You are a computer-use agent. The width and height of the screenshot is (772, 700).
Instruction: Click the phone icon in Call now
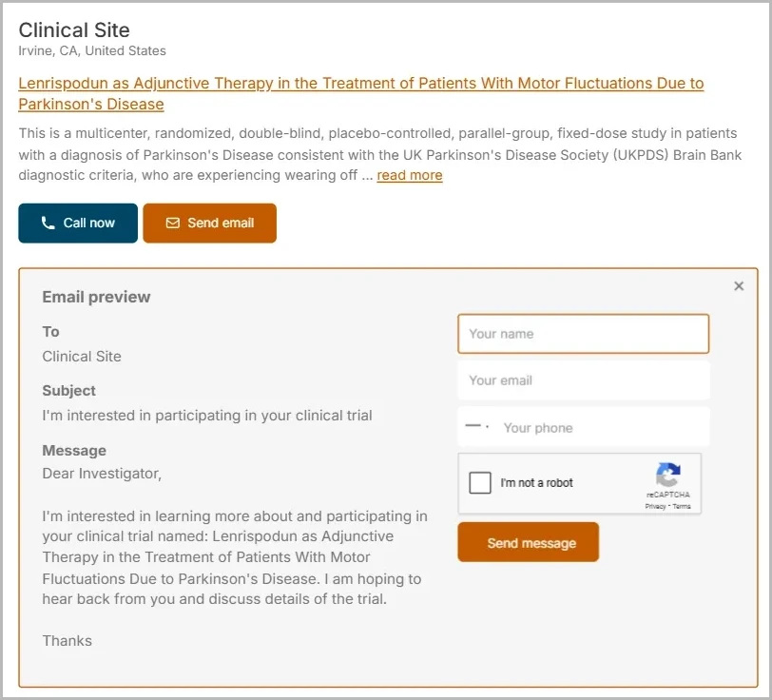click(x=48, y=224)
